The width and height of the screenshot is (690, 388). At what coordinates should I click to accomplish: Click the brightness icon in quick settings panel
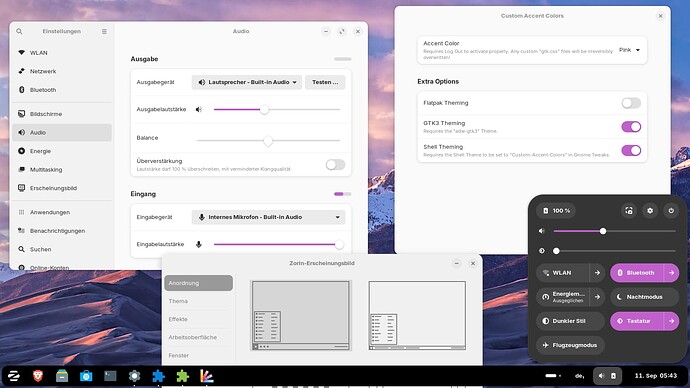tap(542, 251)
